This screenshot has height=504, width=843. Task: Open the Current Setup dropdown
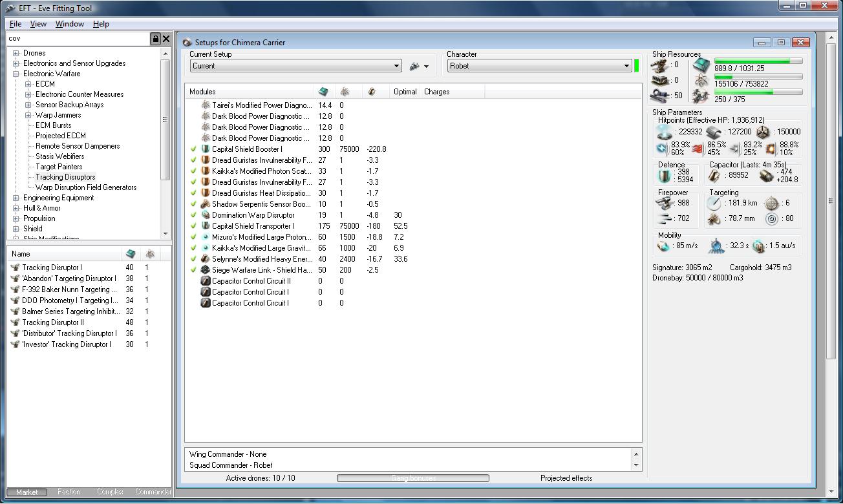click(x=295, y=66)
